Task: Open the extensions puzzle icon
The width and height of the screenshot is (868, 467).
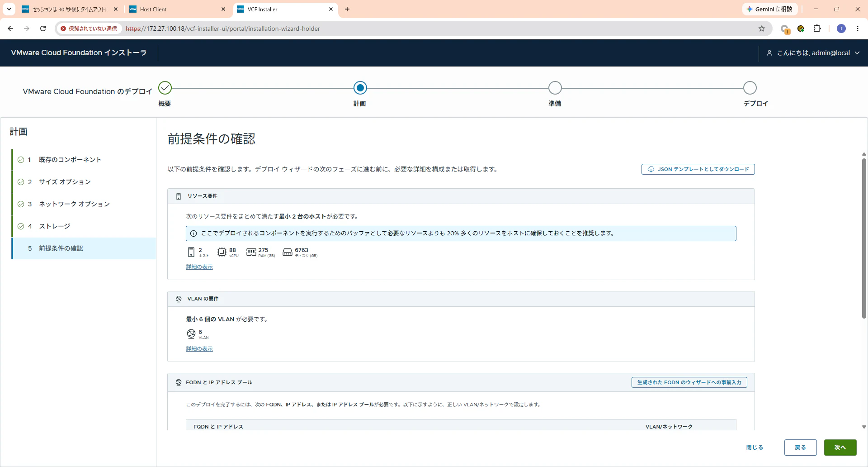Action: pyautogui.click(x=817, y=29)
